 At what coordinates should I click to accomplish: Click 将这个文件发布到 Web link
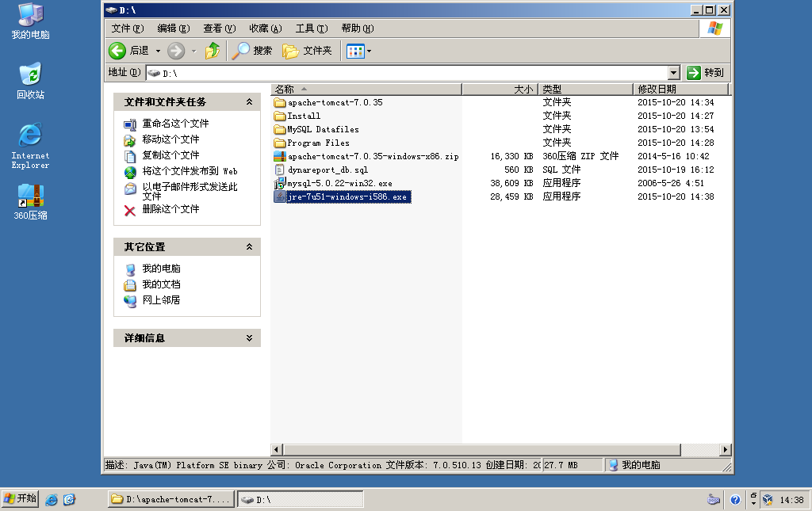pyautogui.click(x=190, y=171)
